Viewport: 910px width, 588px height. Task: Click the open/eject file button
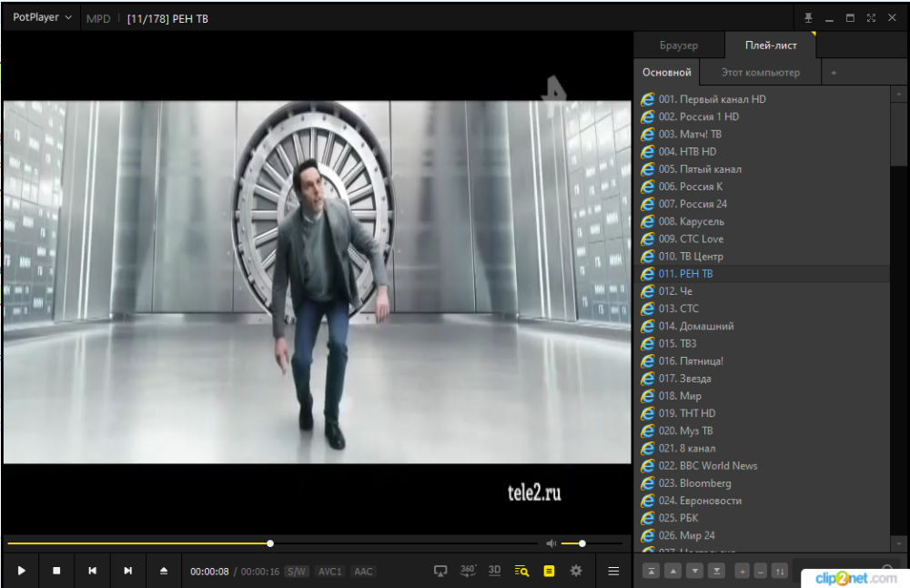pos(164,571)
